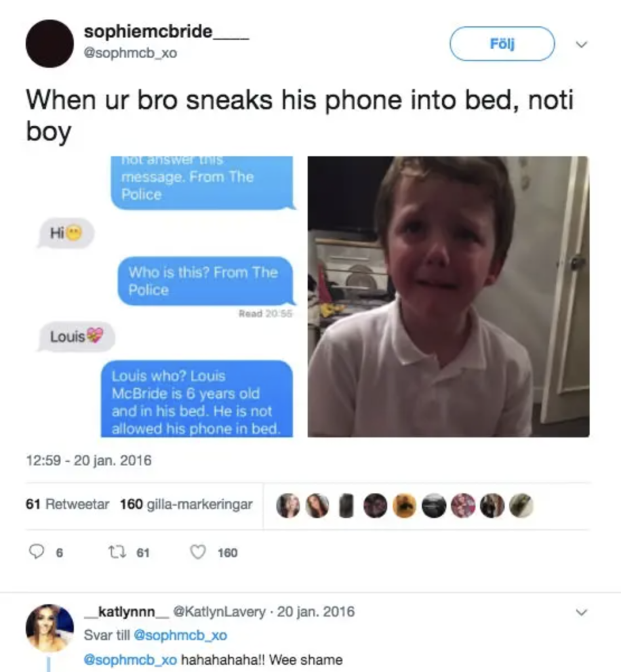Click the fourth dark liker avatar
This screenshot has height=672, width=621.
coord(375,506)
